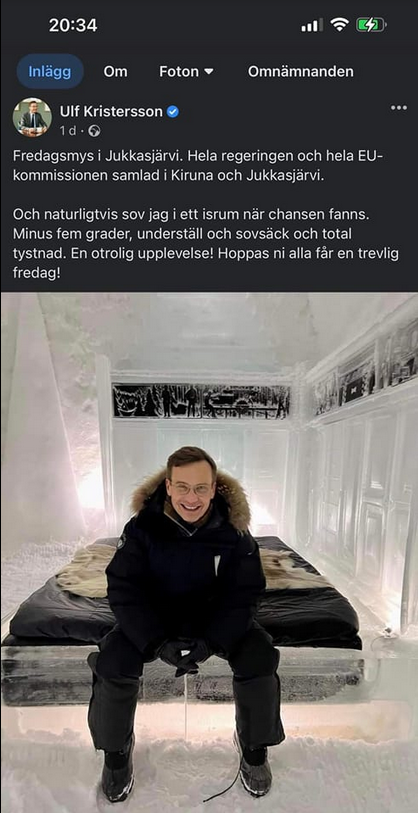This screenshot has width=418, height=813.
Task: Expand the Foton dropdown arrow
Action: (209, 72)
